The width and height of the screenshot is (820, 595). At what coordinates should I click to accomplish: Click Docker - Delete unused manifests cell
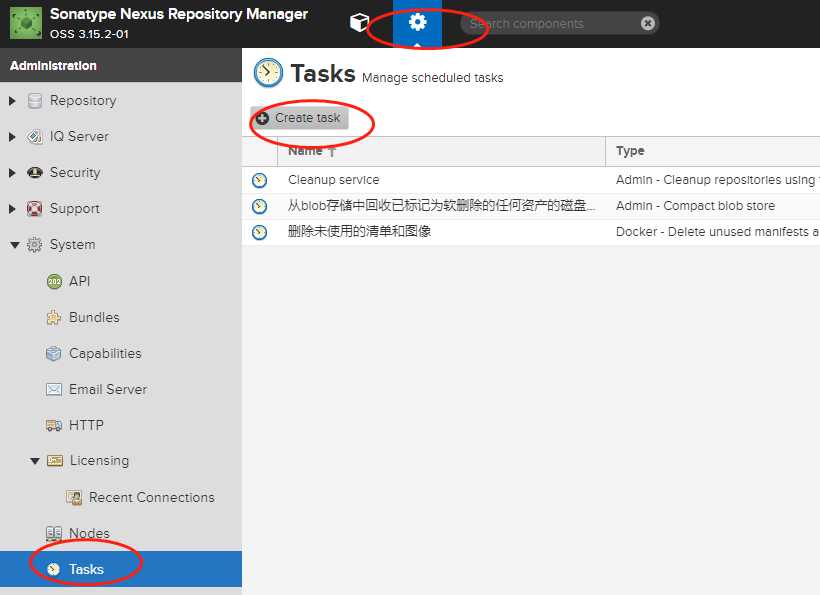718,232
